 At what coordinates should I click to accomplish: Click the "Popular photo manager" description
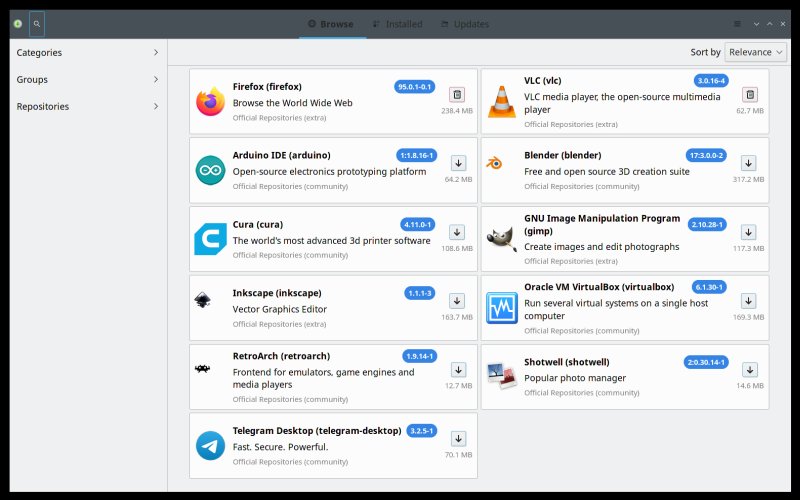point(575,378)
